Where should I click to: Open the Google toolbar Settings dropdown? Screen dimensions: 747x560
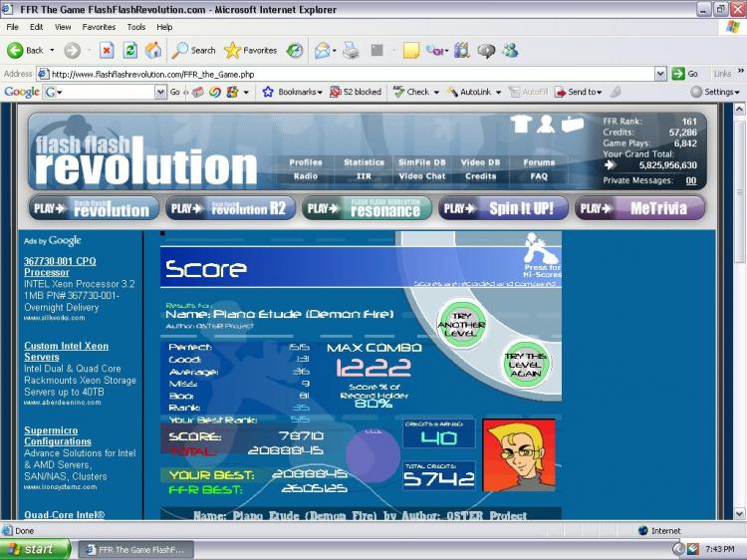point(715,92)
